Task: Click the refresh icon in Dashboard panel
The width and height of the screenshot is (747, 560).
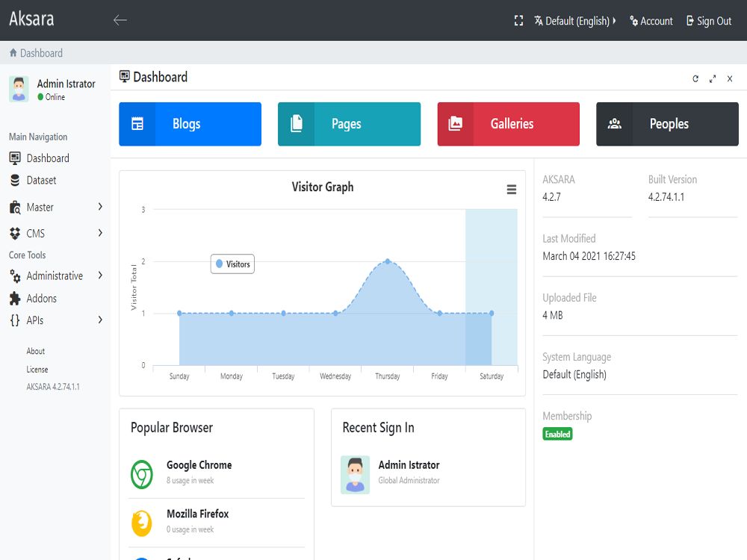Action: pyautogui.click(x=695, y=78)
